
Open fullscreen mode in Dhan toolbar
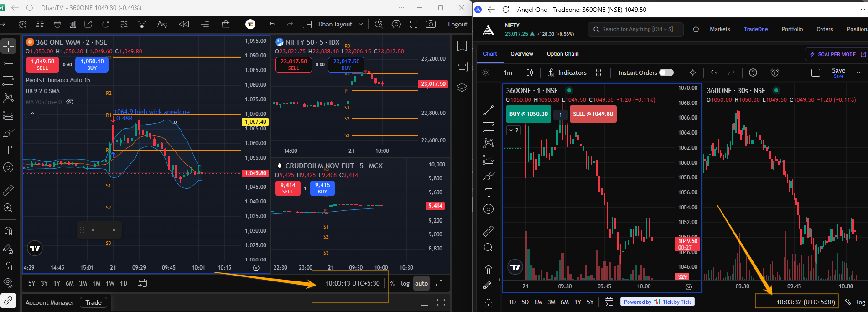[x=414, y=24]
